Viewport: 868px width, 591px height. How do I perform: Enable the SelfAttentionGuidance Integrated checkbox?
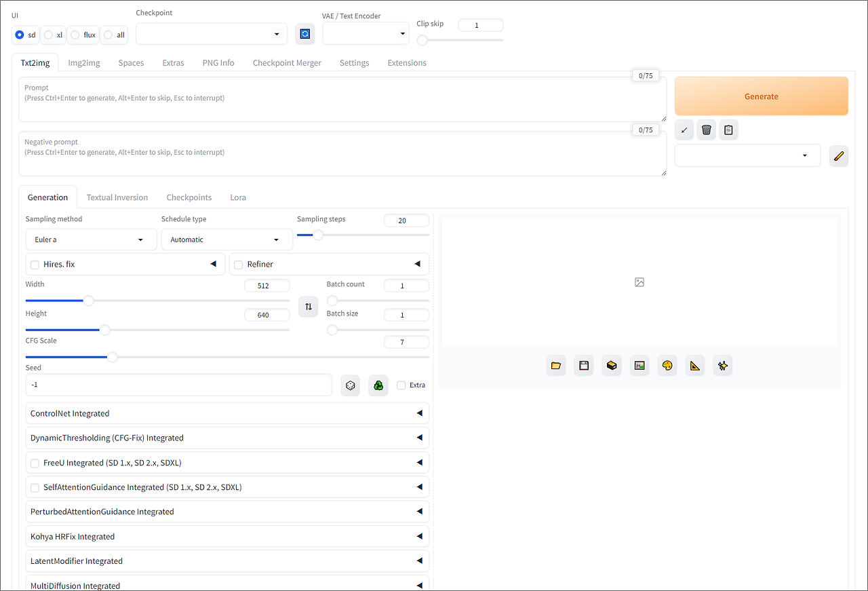point(35,487)
